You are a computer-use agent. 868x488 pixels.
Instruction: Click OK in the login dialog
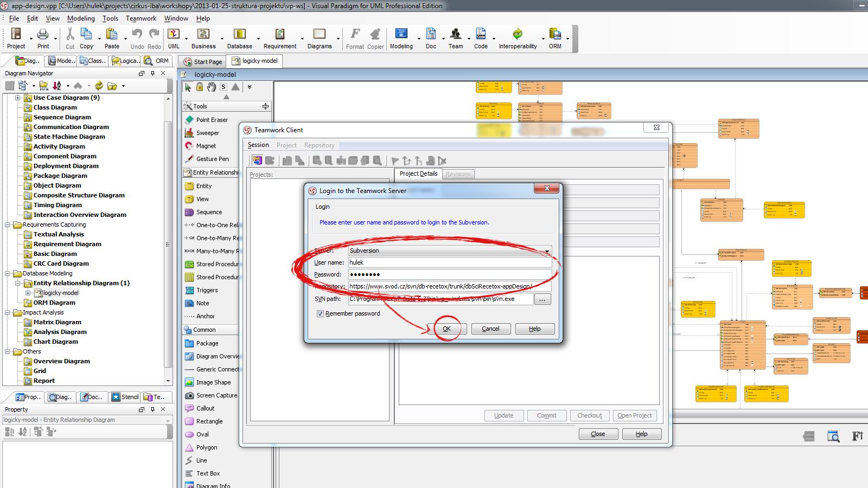(447, 329)
